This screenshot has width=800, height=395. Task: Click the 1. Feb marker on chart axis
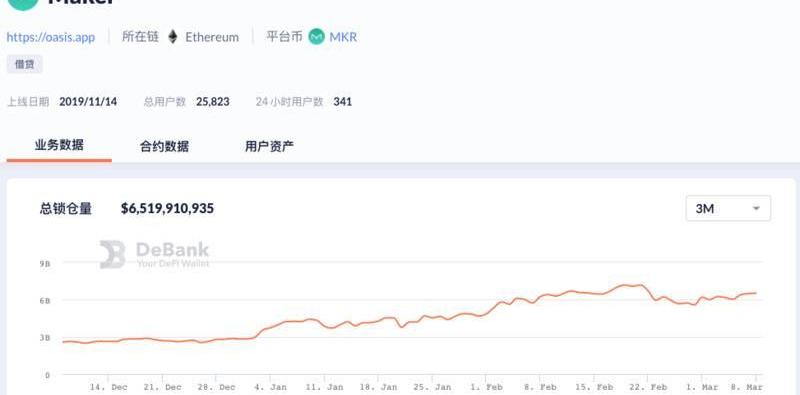[486, 387]
